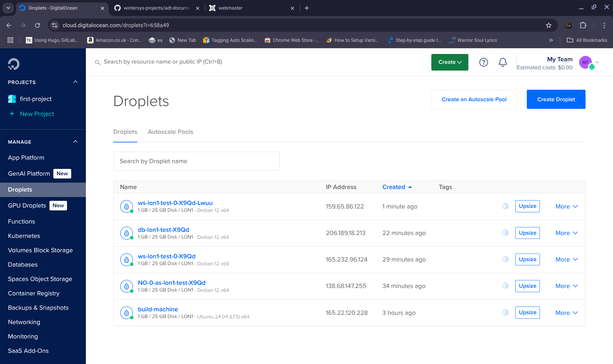Open the notifications bell
This screenshot has width=613, height=364.
click(x=503, y=62)
